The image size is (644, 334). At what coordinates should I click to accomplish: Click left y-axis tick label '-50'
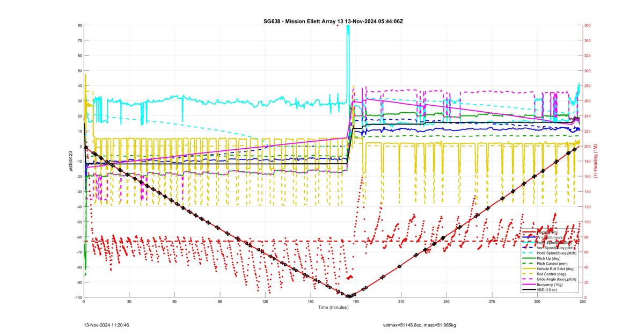(78, 222)
